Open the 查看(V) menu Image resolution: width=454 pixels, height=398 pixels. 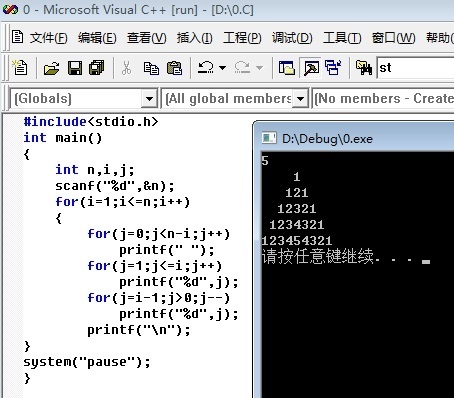146,38
